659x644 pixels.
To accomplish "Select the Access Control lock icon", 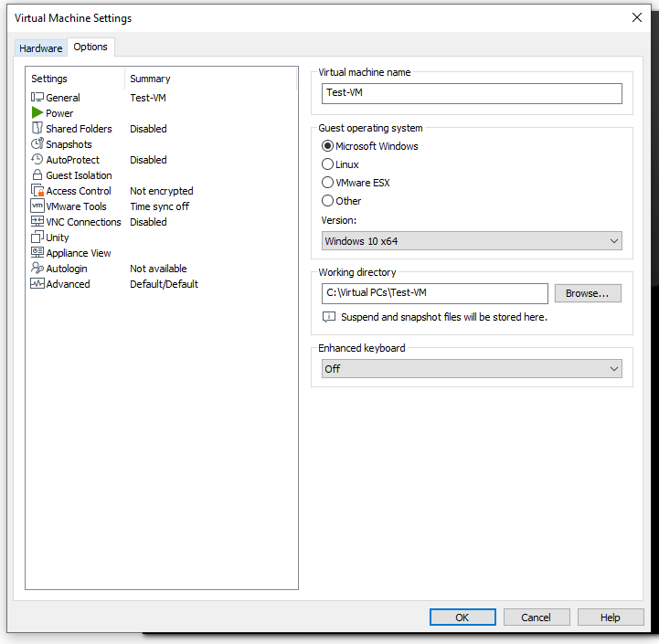I will (37, 190).
